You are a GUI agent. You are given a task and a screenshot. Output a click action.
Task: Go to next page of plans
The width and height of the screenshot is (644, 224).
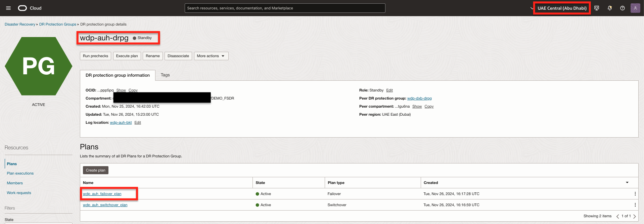coord(635,216)
